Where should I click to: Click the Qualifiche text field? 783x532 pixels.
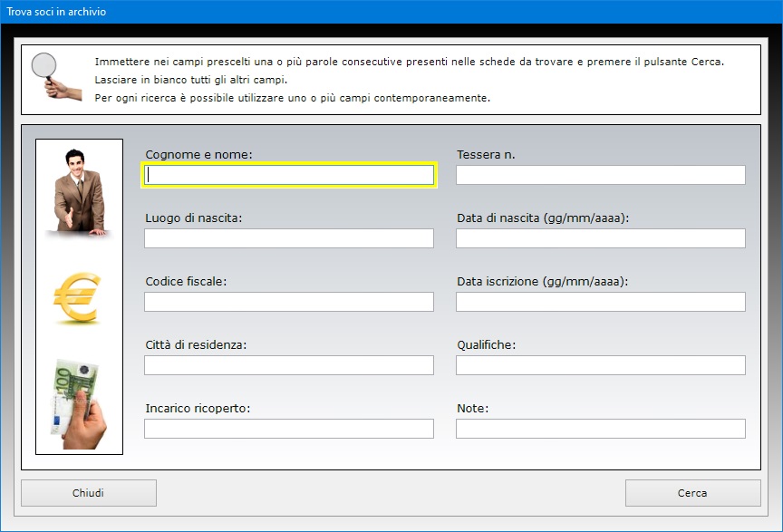[600, 365]
